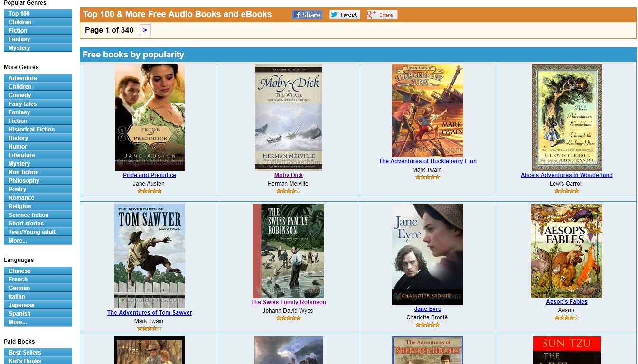Select History genre
638x364 pixels.
pyautogui.click(x=38, y=138)
